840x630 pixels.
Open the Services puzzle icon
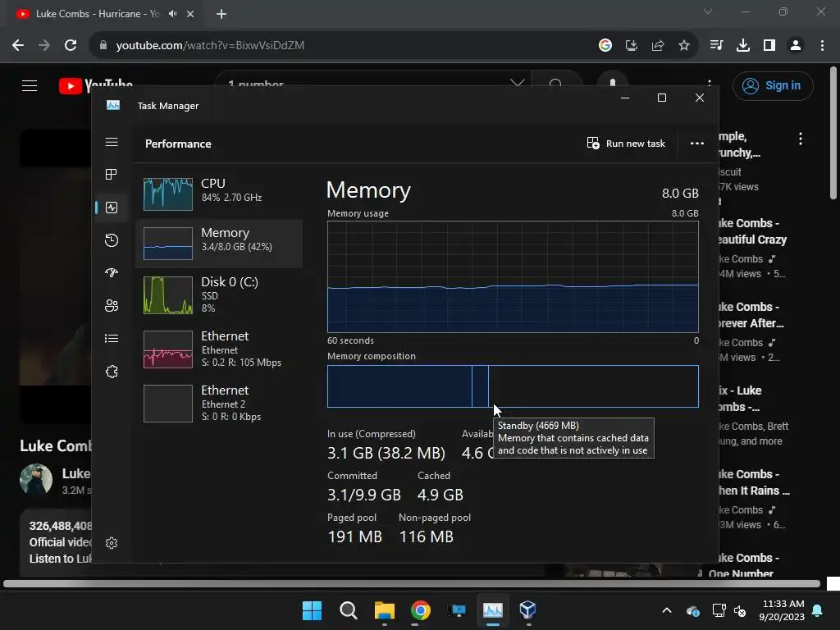pyautogui.click(x=112, y=372)
